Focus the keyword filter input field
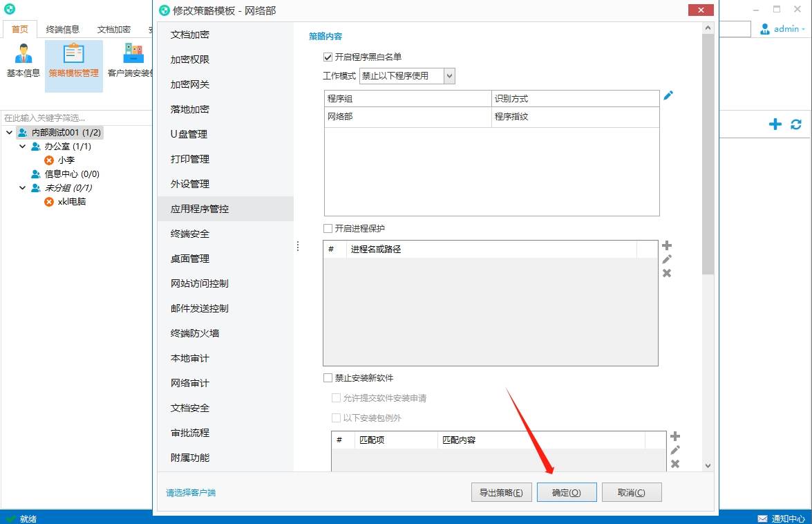Viewport: 812px width, 524px height. (77, 118)
